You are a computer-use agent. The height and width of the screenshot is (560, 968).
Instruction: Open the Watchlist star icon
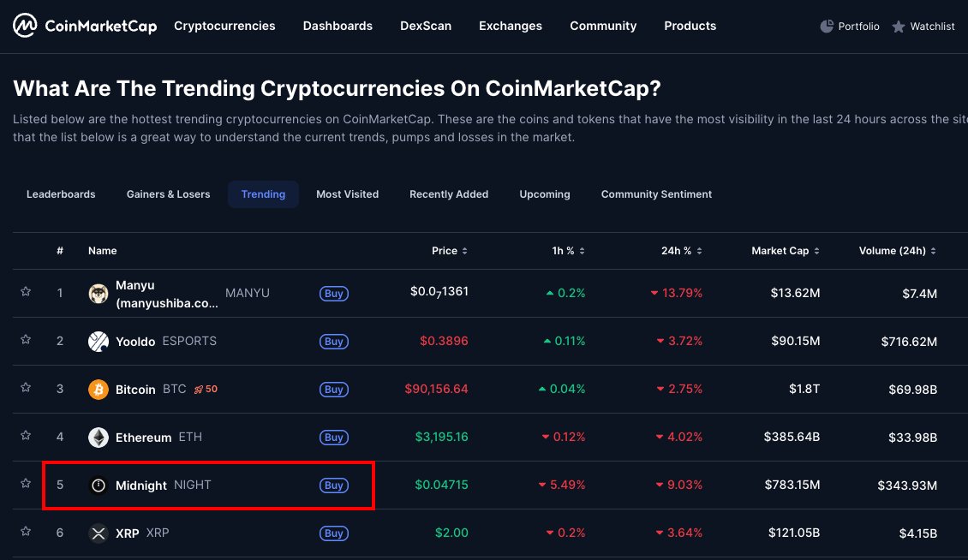pos(899,27)
